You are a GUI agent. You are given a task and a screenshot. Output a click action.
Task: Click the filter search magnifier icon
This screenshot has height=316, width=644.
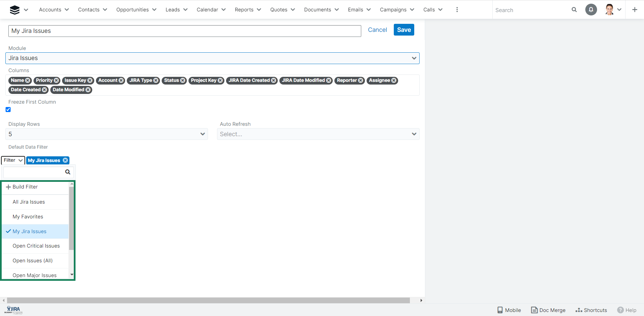(x=68, y=172)
